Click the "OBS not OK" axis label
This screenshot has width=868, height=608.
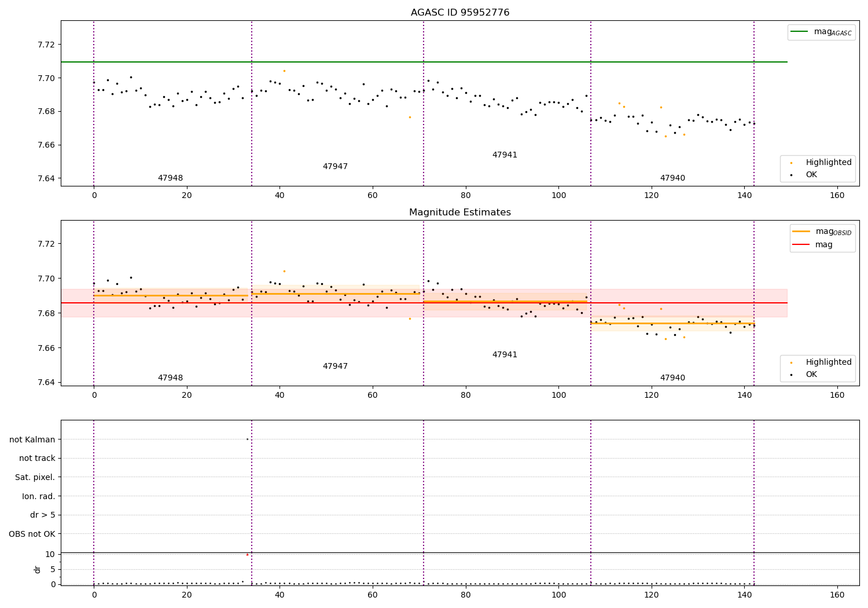pos(32,534)
